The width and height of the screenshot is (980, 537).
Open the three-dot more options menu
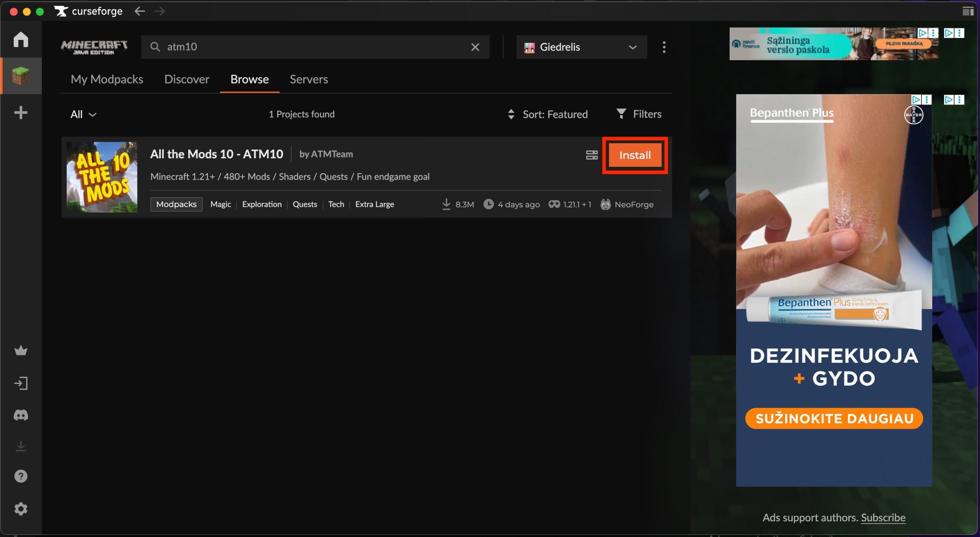click(664, 47)
